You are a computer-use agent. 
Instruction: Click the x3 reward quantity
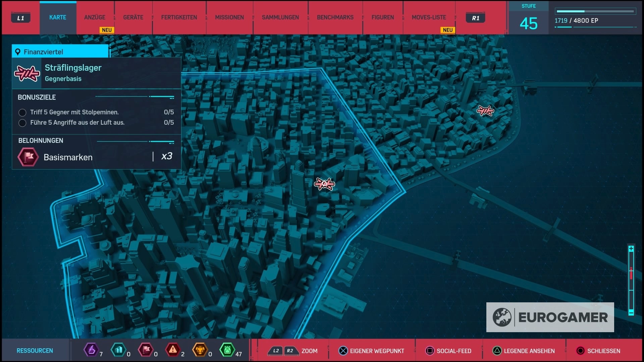[167, 156]
